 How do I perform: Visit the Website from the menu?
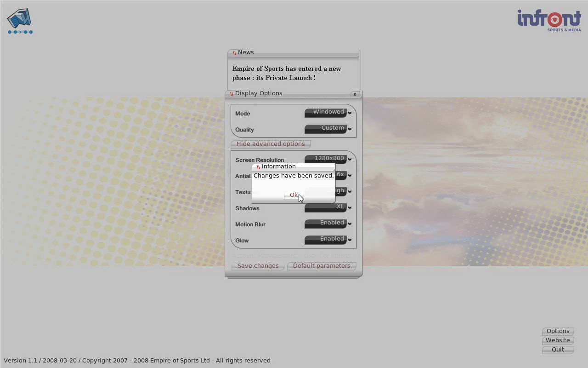pyautogui.click(x=558, y=340)
